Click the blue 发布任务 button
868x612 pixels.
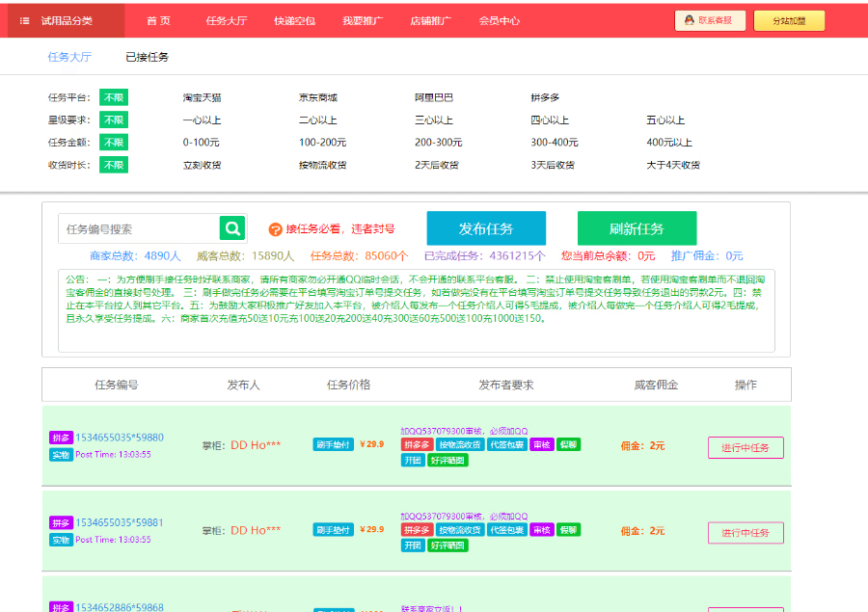(x=486, y=228)
